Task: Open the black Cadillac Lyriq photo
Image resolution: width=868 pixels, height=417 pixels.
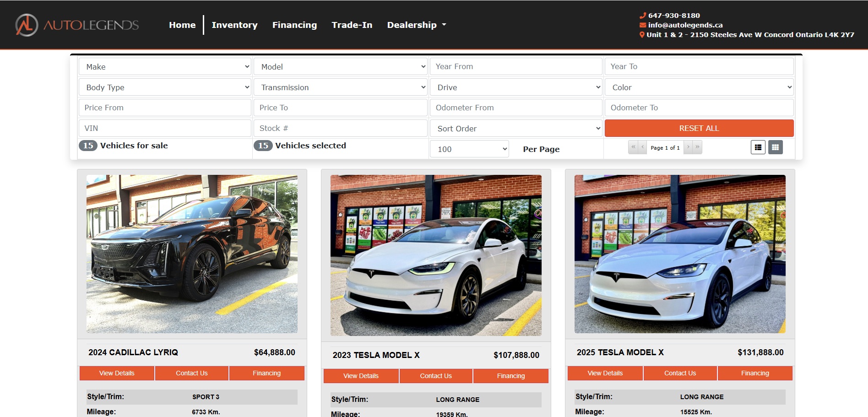Action: [x=192, y=254]
